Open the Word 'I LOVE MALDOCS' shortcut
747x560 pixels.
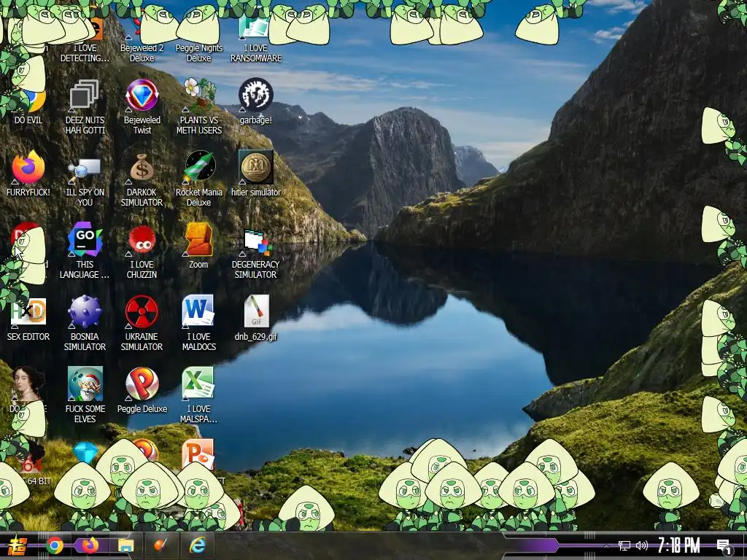(198, 311)
